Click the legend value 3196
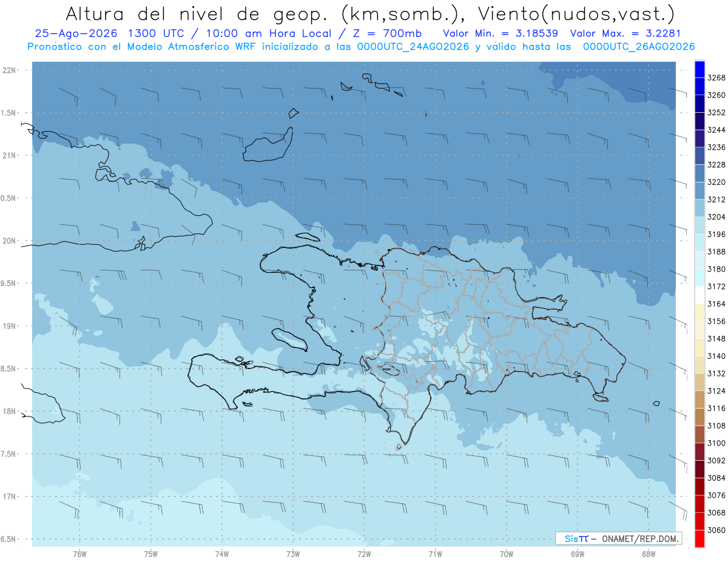Image resolution: width=728 pixels, height=562 pixels. [716, 234]
